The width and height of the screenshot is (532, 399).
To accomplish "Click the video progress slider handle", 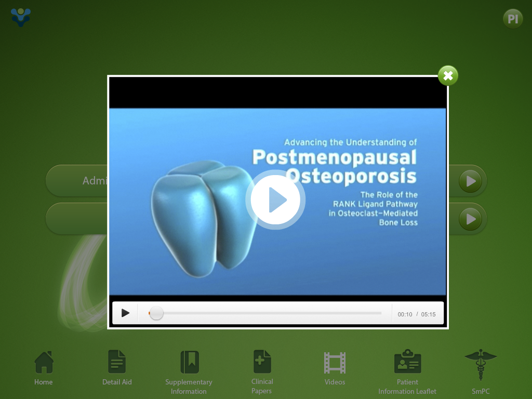I will point(156,313).
